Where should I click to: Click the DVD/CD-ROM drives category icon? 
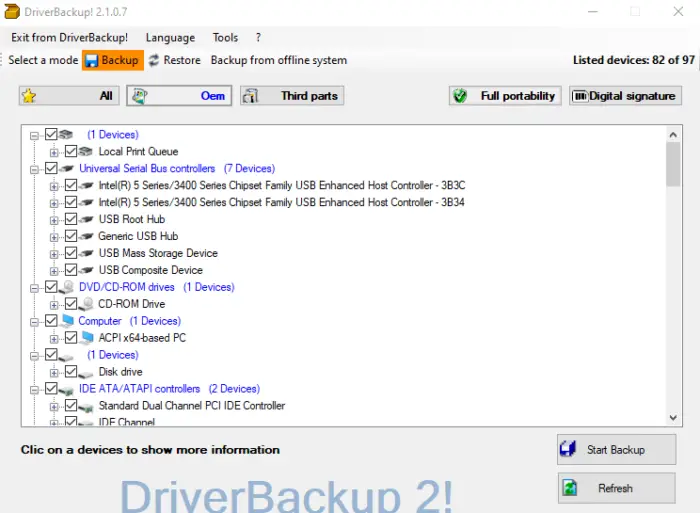(67, 287)
